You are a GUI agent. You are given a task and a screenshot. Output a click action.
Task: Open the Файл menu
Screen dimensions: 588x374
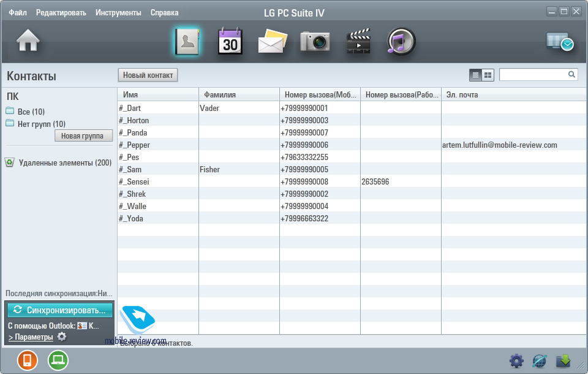click(x=18, y=12)
